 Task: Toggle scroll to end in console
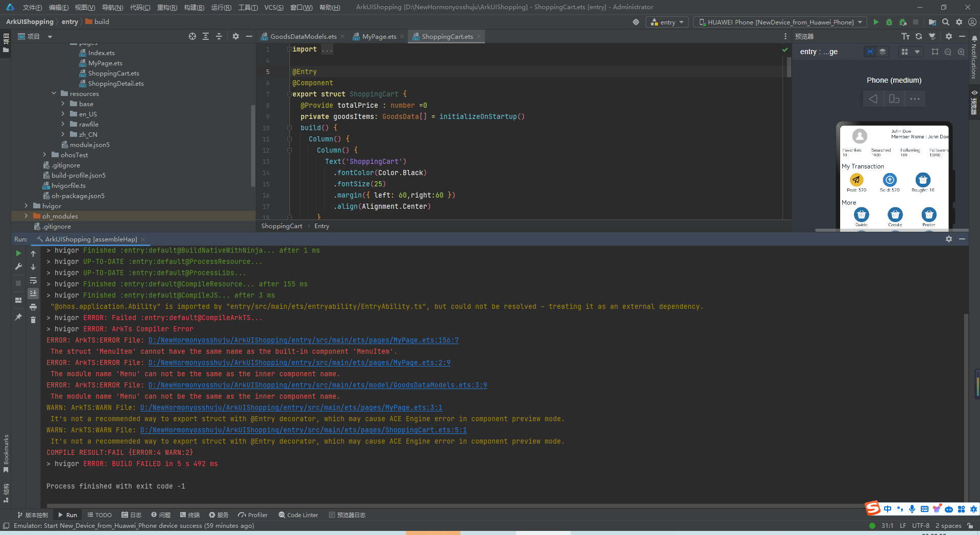point(33,294)
